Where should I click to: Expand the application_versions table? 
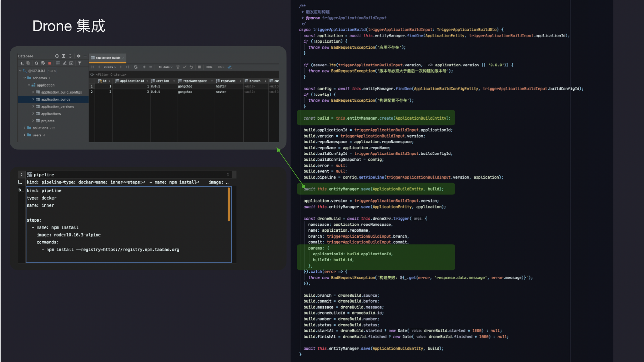pyautogui.click(x=33, y=106)
